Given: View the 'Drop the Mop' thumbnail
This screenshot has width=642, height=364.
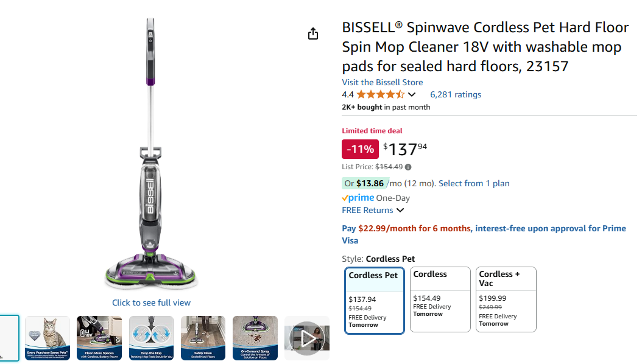Looking at the screenshot, I should (151, 338).
